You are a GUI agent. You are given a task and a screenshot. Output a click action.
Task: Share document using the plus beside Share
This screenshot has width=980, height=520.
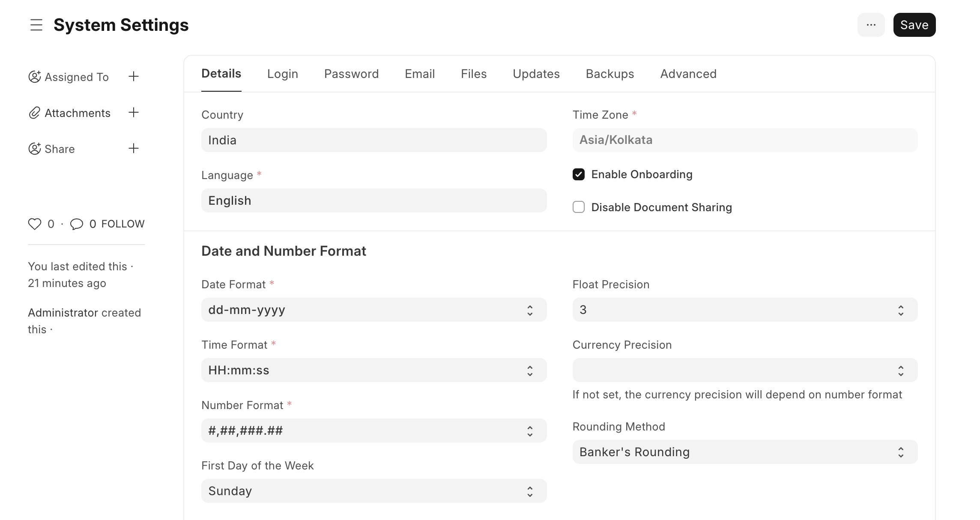click(134, 148)
